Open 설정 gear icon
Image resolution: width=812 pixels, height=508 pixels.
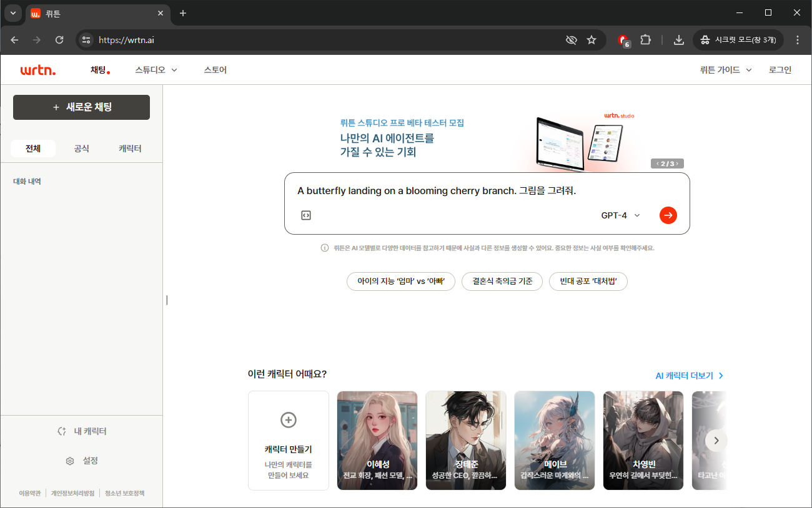70,461
